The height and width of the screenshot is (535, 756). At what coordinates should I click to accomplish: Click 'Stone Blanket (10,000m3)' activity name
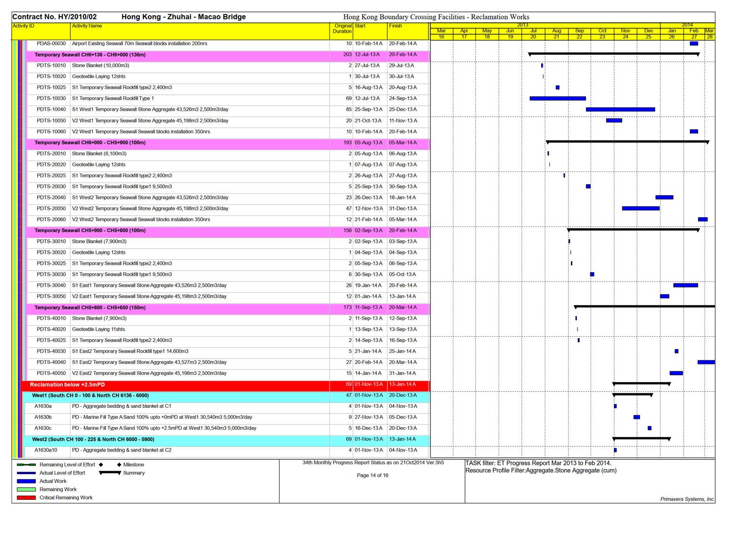pyautogui.click(x=100, y=65)
